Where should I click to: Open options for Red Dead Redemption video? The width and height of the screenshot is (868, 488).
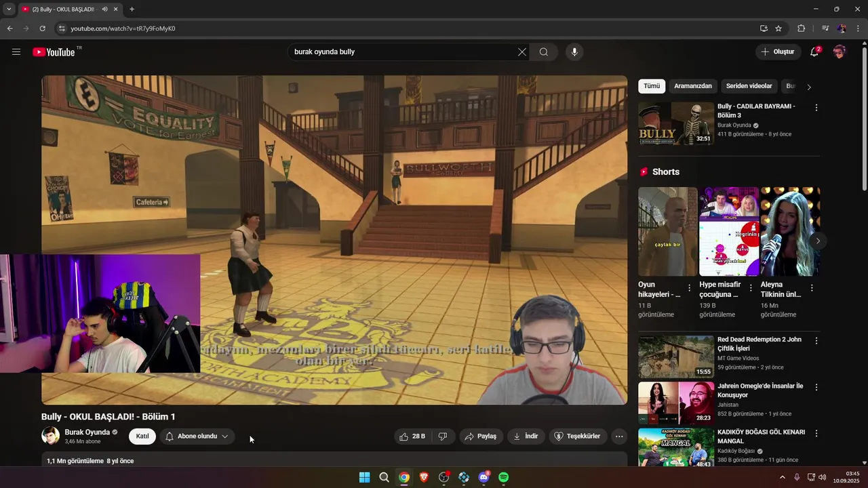click(816, 340)
